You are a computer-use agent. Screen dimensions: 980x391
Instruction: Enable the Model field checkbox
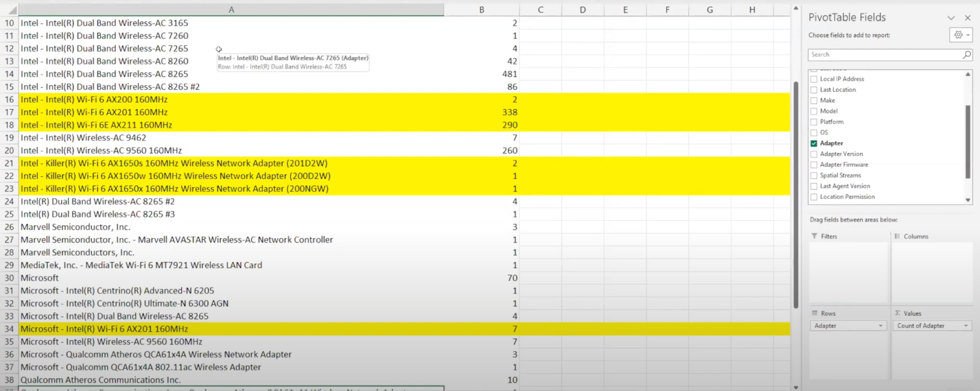pos(814,111)
